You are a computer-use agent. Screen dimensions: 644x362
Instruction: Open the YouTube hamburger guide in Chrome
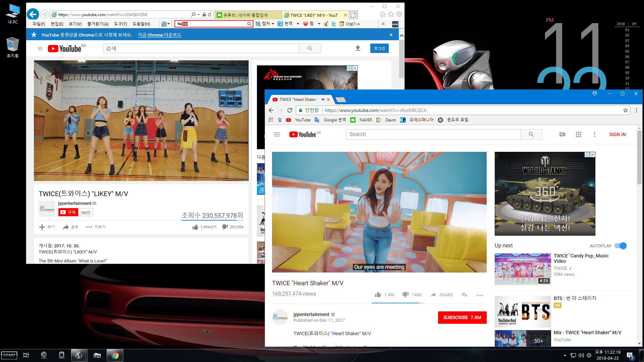277,134
